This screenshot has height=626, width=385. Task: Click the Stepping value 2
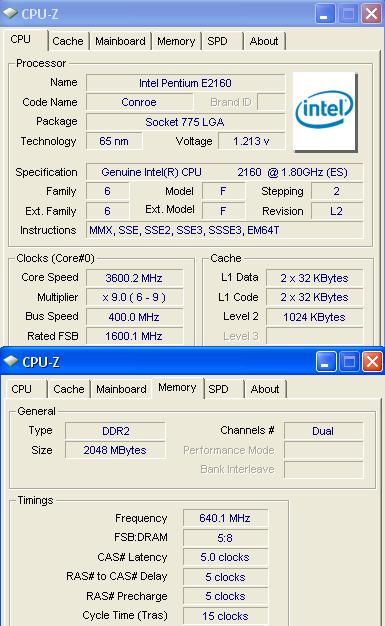pyautogui.click(x=337, y=191)
